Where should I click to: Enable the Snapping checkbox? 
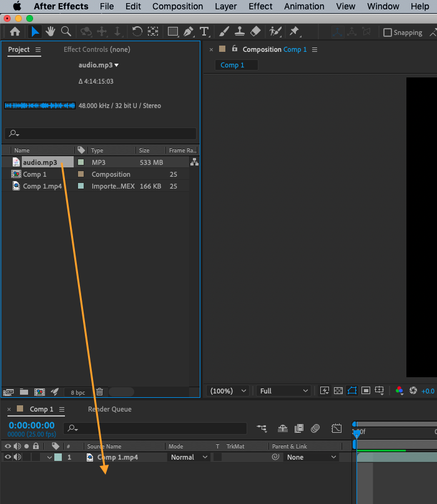(388, 32)
